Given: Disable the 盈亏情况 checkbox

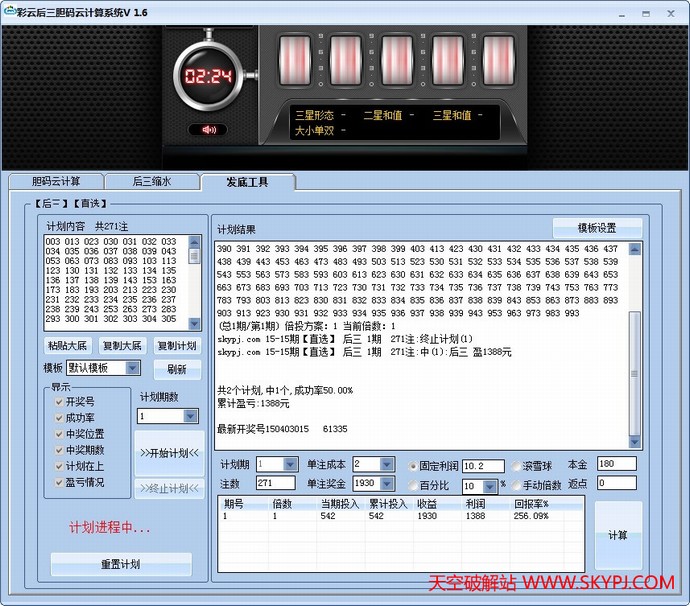Looking at the screenshot, I should click(59, 482).
